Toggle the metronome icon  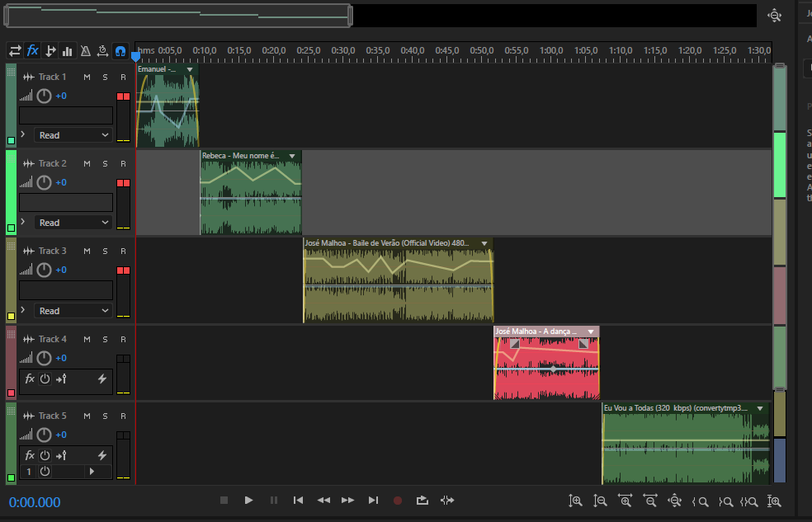click(86, 51)
